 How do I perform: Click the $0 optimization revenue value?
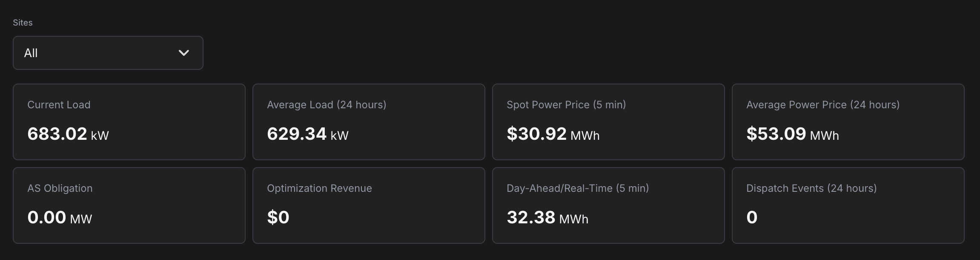[x=278, y=218]
